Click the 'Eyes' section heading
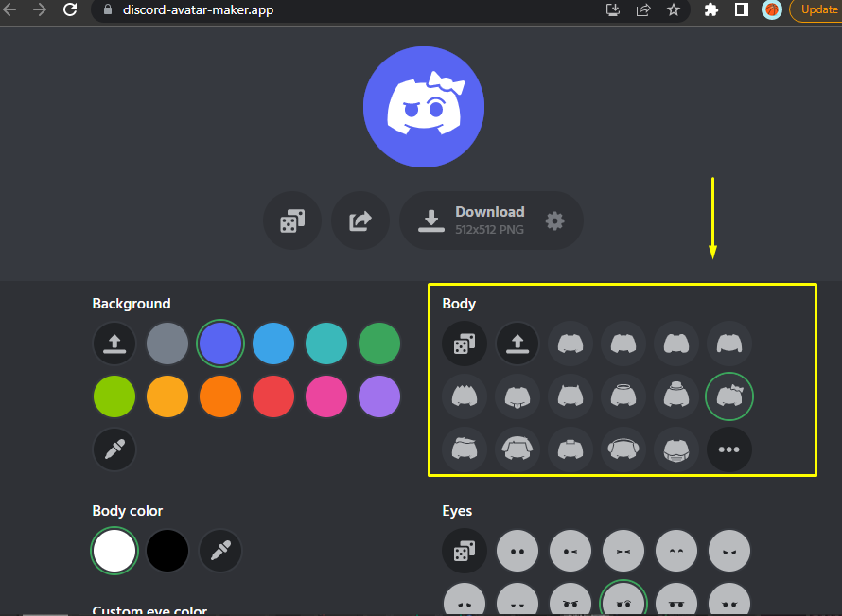Viewport: 842px width, 616px height. [457, 511]
